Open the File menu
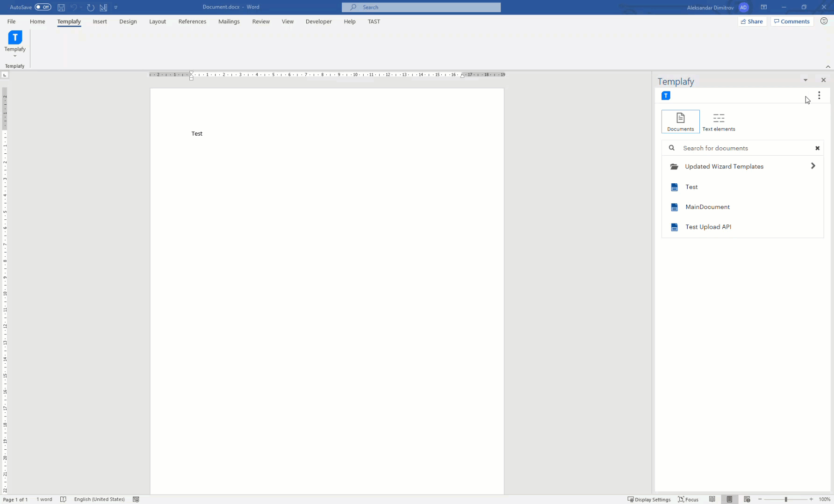Screen dimensions: 834x504 click(11, 22)
